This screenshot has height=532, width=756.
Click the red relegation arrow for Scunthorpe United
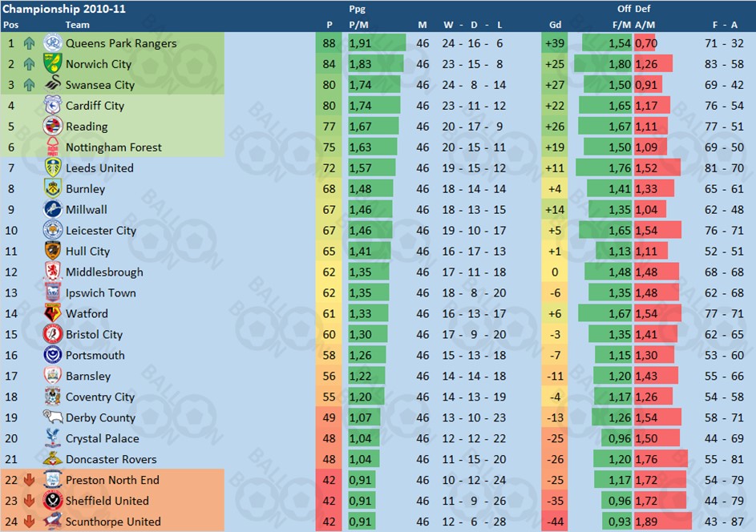[x=30, y=522]
